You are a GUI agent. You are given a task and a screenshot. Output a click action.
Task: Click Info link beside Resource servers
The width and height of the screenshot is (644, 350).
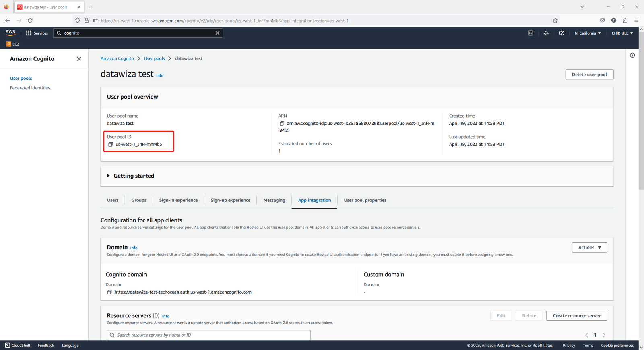pos(165,316)
